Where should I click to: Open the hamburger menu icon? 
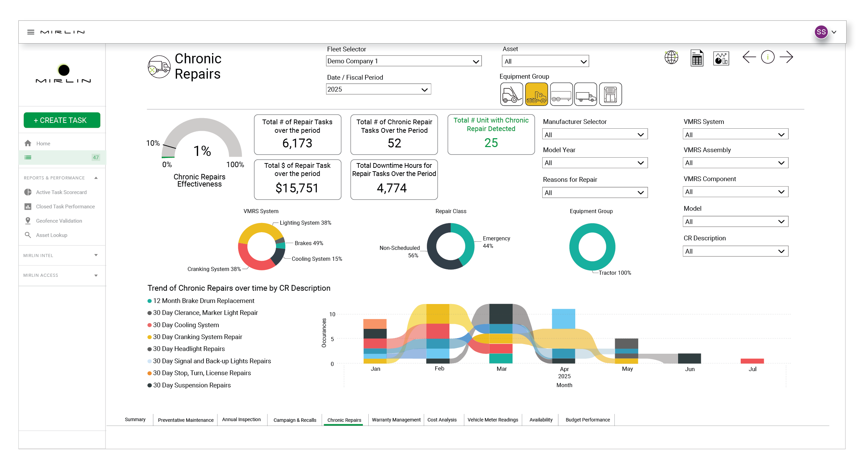tap(31, 32)
